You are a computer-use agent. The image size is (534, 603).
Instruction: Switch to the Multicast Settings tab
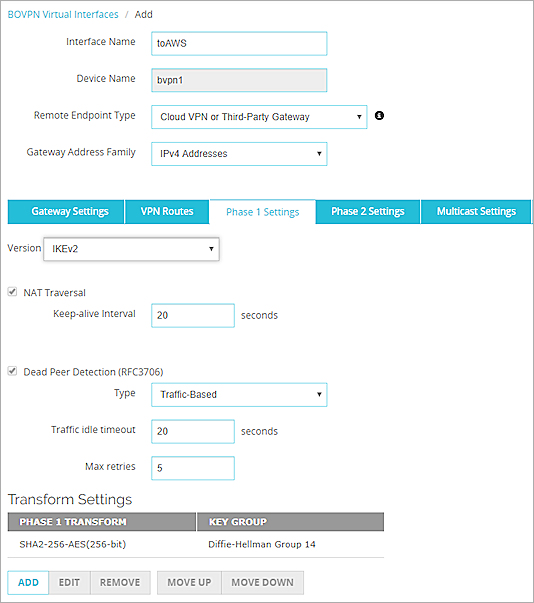point(476,212)
